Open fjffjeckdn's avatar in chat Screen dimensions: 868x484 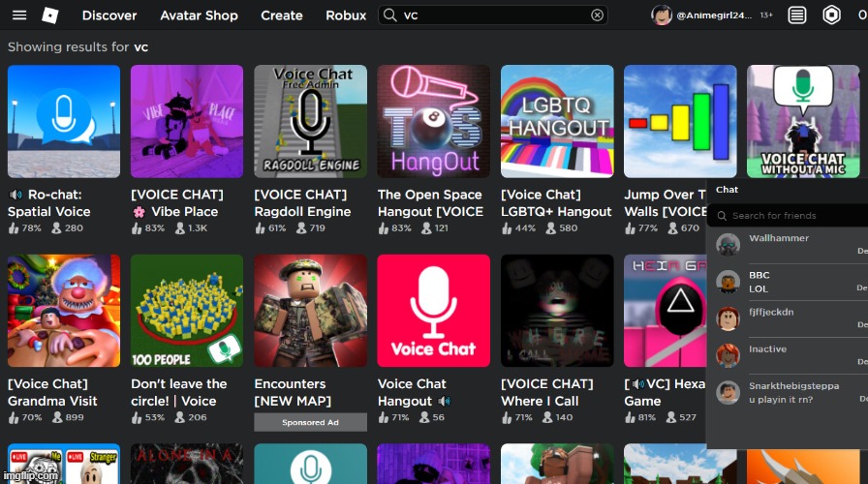(x=728, y=318)
